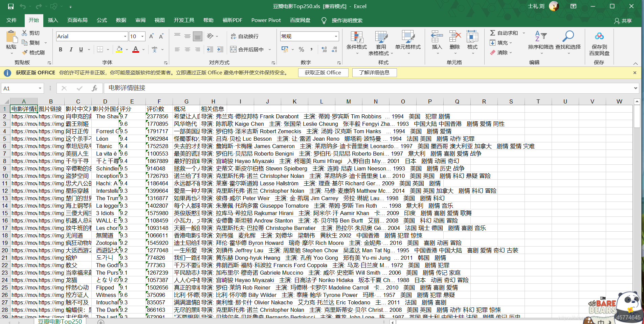Click the Save icon in title bar
The image size is (644, 324).
(11, 6)
